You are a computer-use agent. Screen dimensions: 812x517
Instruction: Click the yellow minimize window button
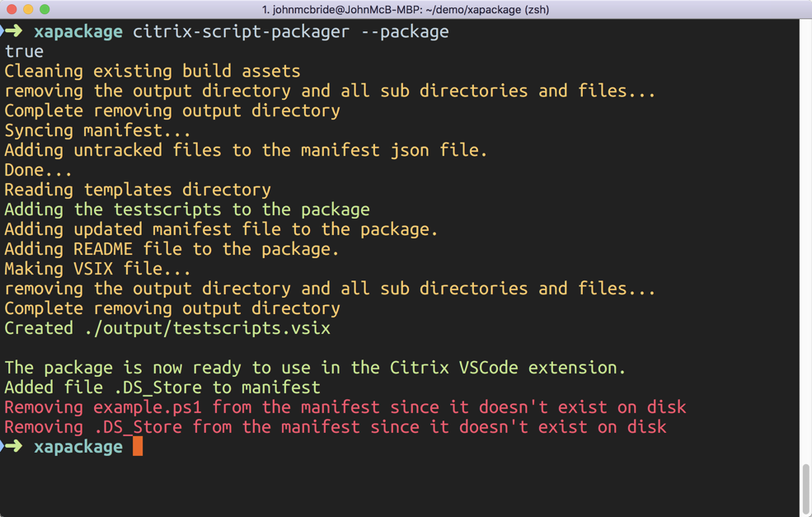[28, 9]
